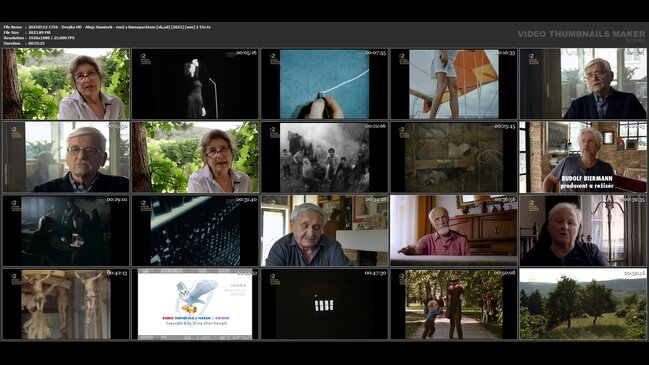The width and height of the screenshot is (649, 365).
Task: Click the Video Thumbnails Maker watermark
Action: 581,35
